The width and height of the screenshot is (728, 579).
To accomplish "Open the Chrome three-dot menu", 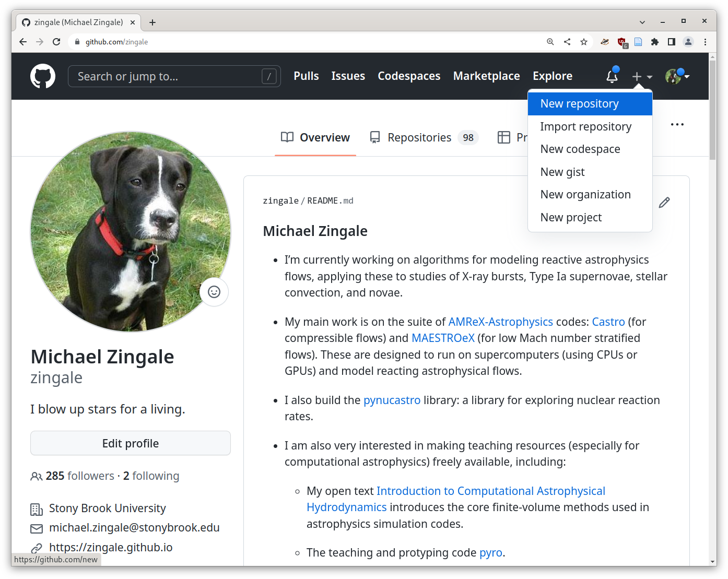I will [x=705, y=42].
